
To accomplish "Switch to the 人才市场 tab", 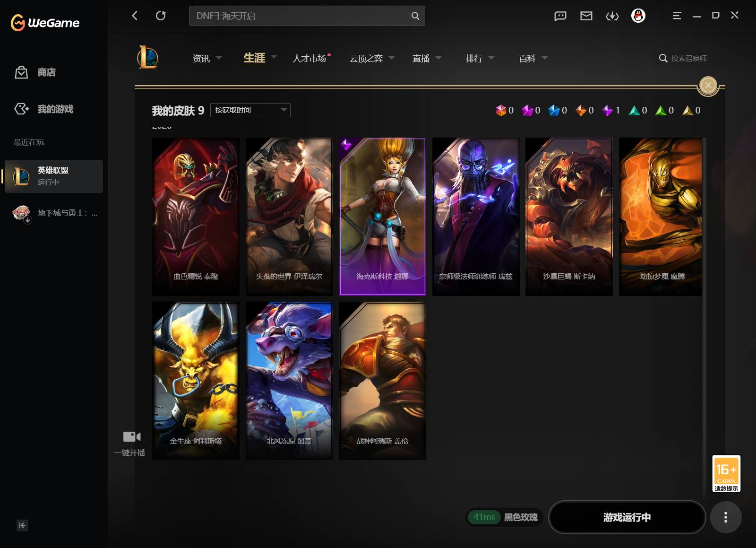I will (309, 58).
